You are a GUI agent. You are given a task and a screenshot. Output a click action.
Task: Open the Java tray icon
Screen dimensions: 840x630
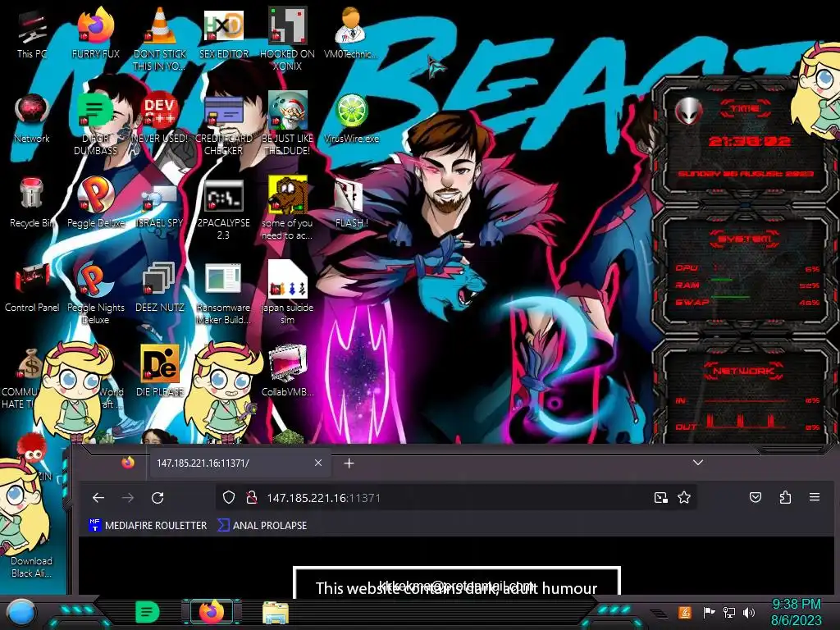click(x=685, y=612)
